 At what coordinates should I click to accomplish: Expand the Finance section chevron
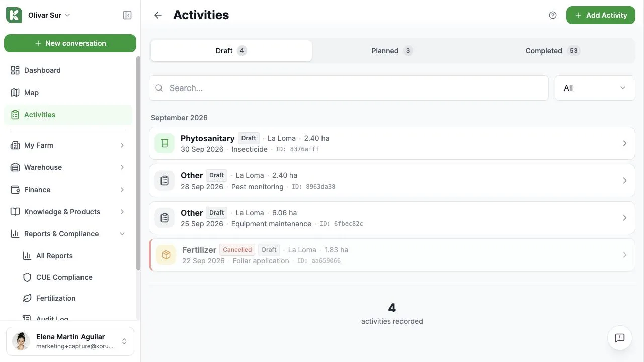tap(122, 190)
